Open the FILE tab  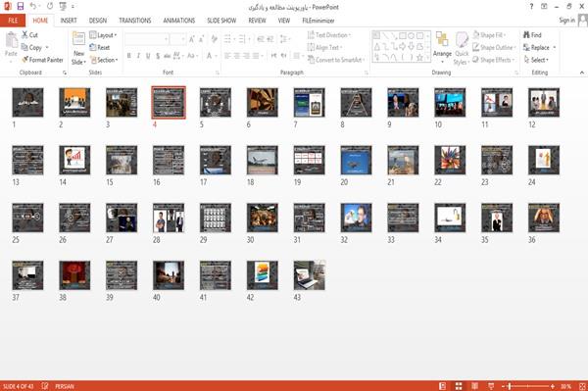click(13, 21)
